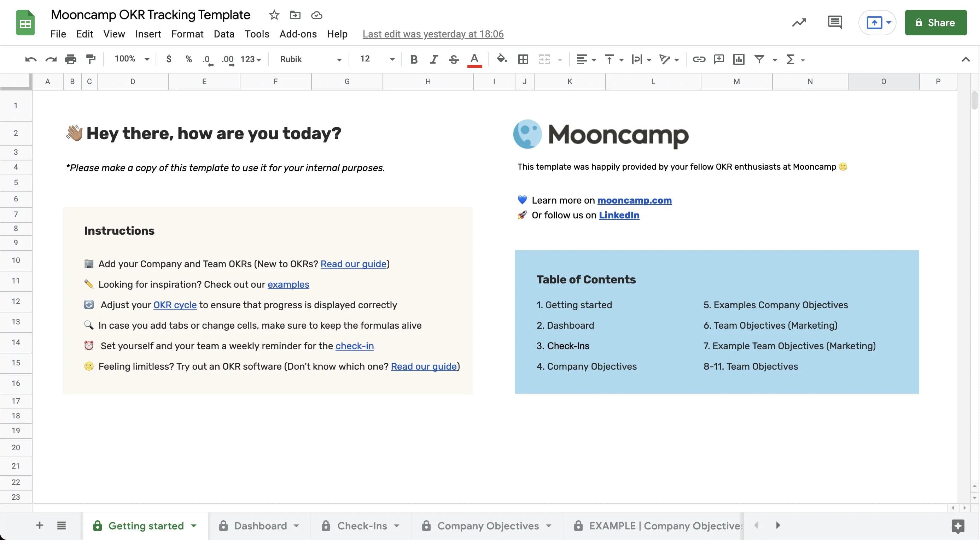980x540 pixels.
Task: Open the LinkedIn link
Action: 619,215
